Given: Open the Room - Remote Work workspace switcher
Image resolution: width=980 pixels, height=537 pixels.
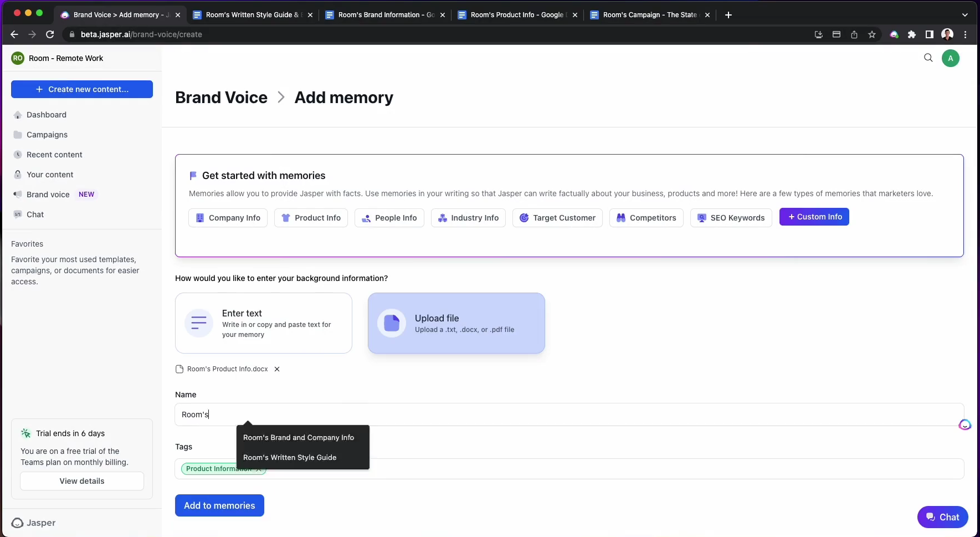Looking at the screenshot, I should [57, 58].
